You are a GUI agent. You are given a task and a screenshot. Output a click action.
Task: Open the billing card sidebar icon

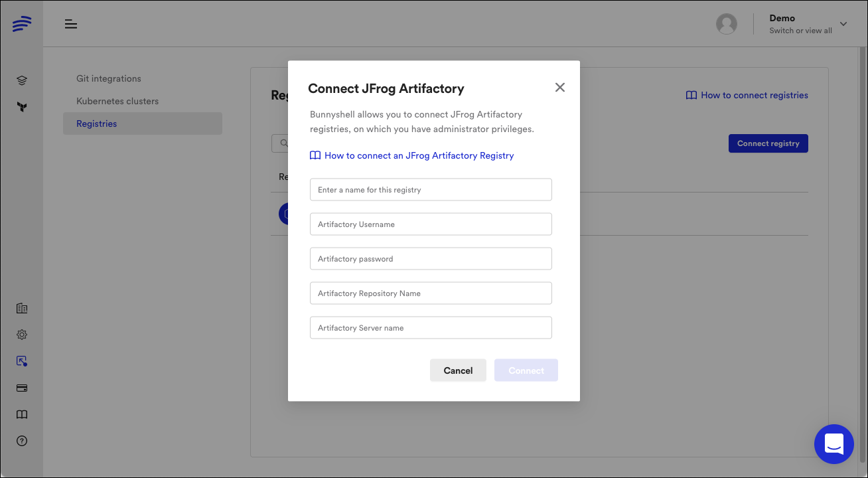pyautogui.click(x=22, y=388)
